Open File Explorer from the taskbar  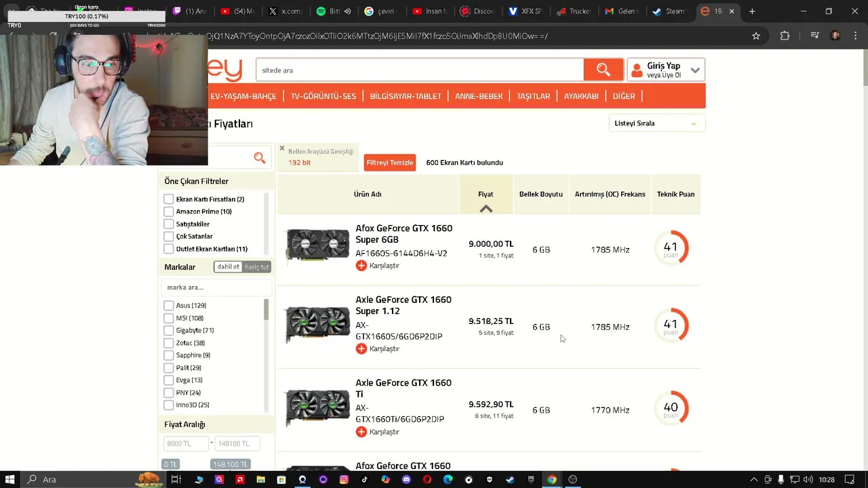click(x=260, y=479)
